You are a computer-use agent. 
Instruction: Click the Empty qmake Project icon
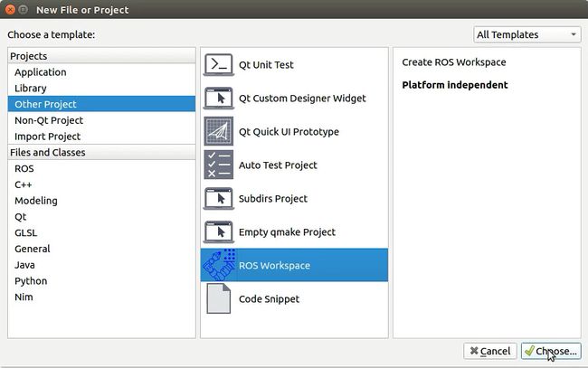(219, 232)
